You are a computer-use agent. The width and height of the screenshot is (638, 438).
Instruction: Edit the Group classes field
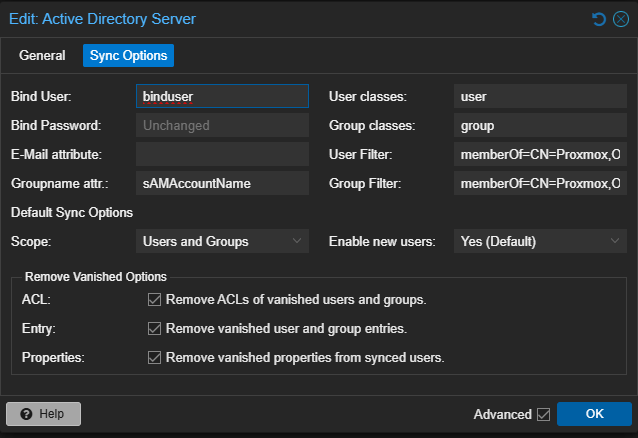[x=540, y=126]
